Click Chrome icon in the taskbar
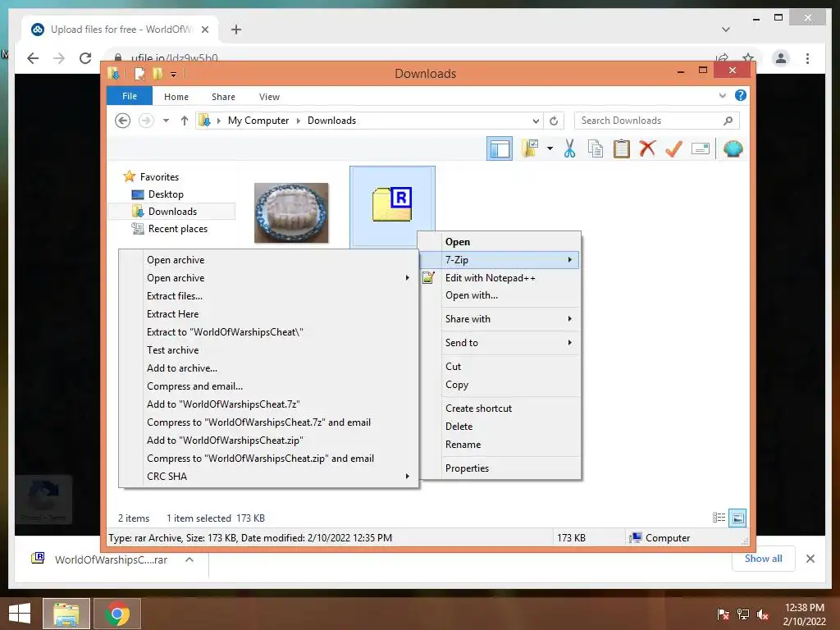 [x=117, y=614]
